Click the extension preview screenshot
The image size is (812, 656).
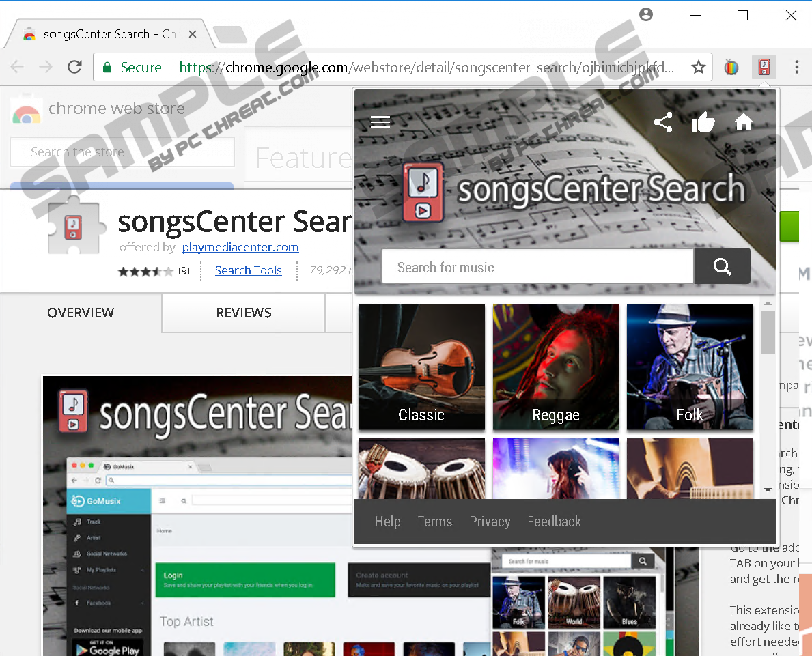tap(197, 516)
